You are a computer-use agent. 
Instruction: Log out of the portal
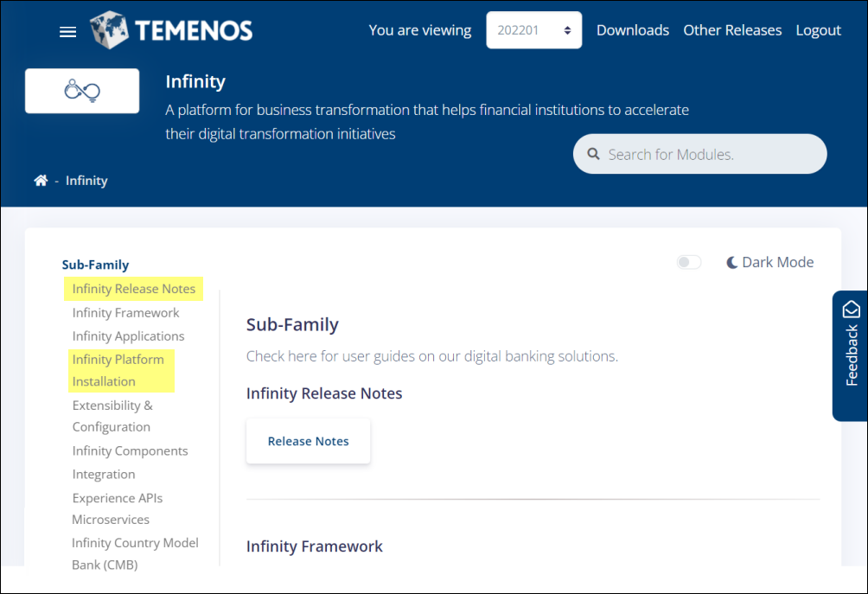tap(818, 29)
